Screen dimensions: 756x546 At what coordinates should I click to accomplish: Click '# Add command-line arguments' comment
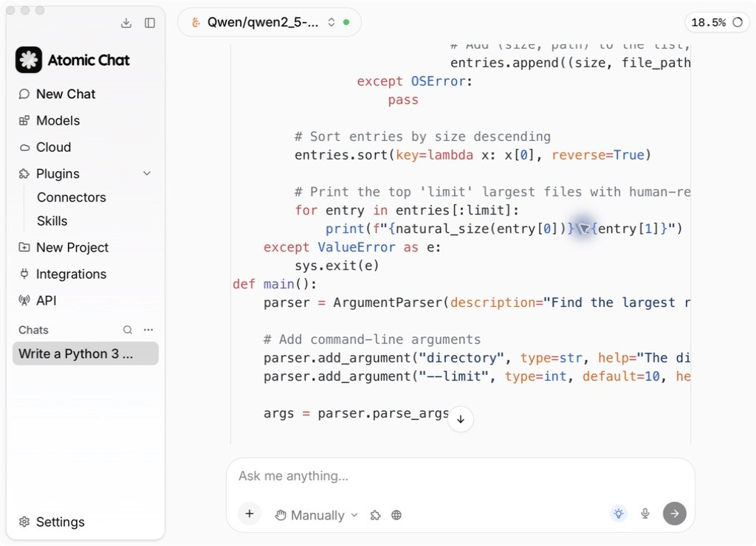tap(372, 339)
